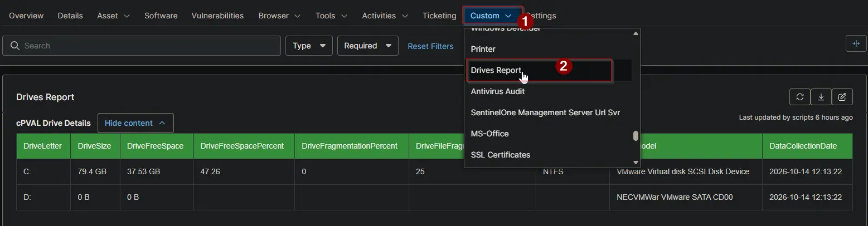This screenshot has height=226, width=868.
Task: Click the 47.26 free space percent cell
Action: point(244,171)
